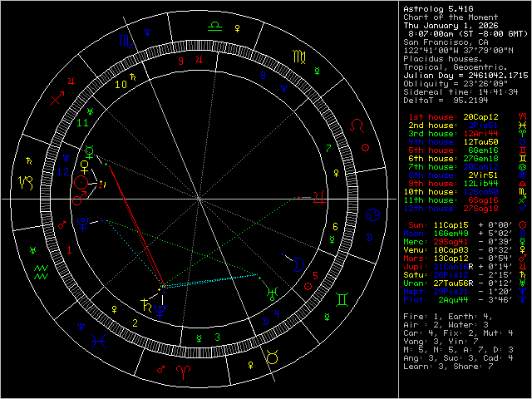The width and height of the screenshot is (532, 399).
Task: Select the yellow Taurus glyph in the wheel's zodiac ring
Action: click(x=273, y=357)
